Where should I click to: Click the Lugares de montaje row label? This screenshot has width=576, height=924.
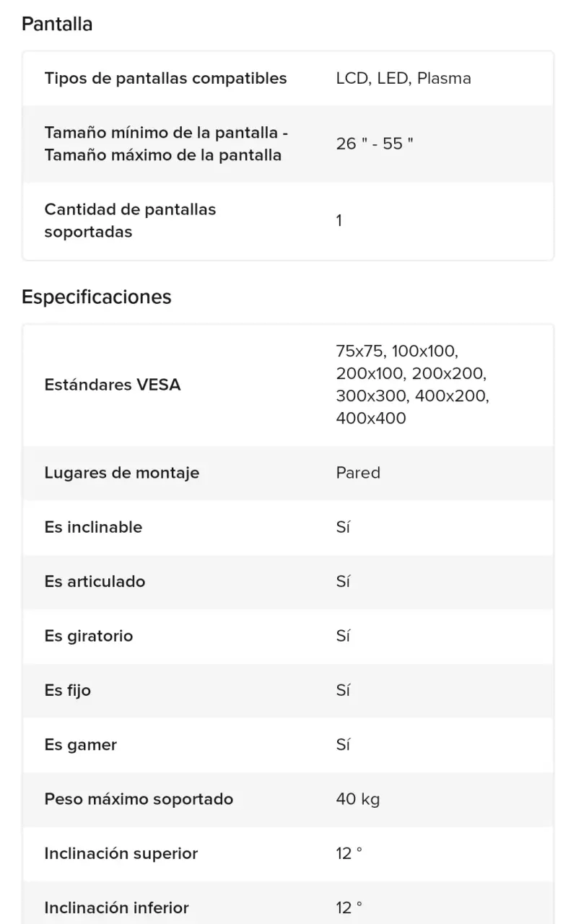(121, 473)
